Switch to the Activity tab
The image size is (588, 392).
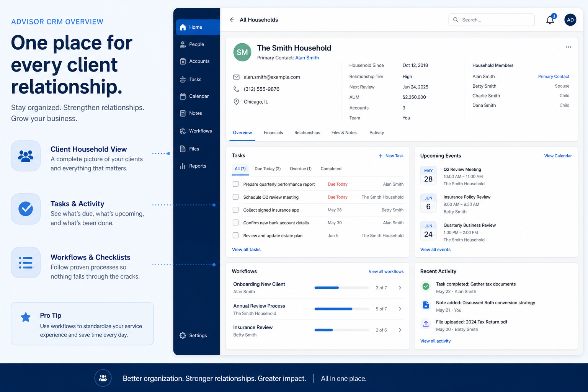(377, 133)
